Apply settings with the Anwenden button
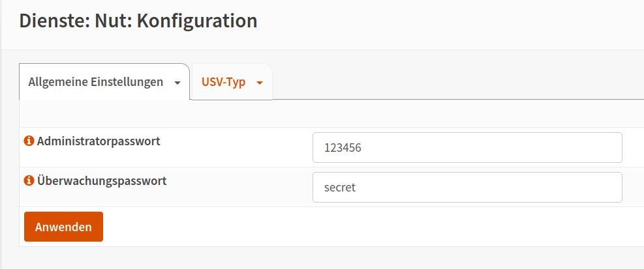Viewport: 644px width, 269px height. point(64,227)
